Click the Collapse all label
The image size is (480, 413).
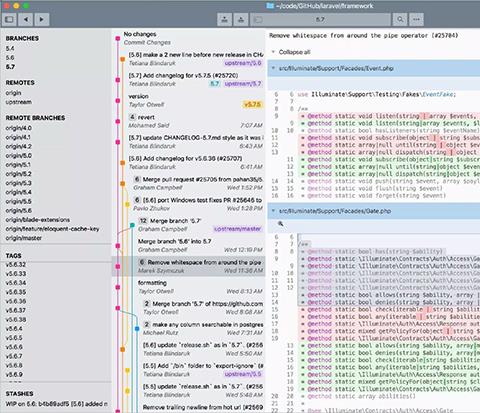click(x=295, y=52)
